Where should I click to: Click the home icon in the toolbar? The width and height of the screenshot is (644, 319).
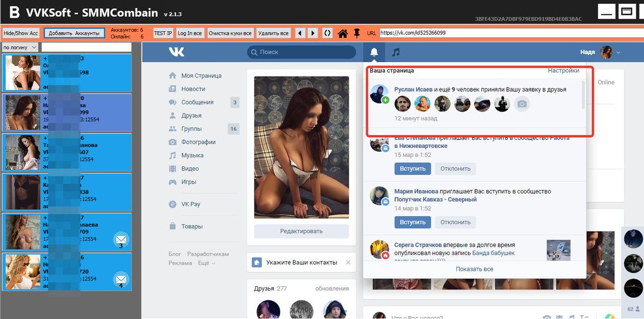pyautogui.click(x=343, y=33)
